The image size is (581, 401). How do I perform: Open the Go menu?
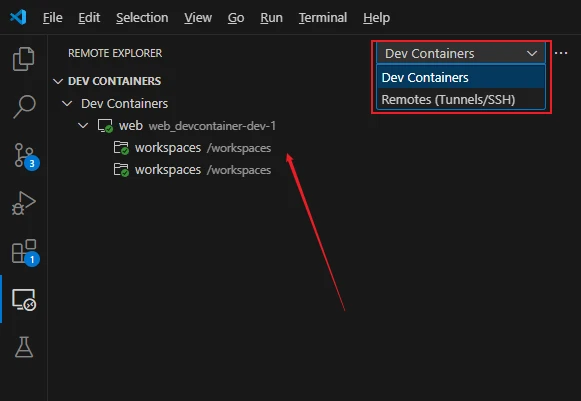(236, 17)
